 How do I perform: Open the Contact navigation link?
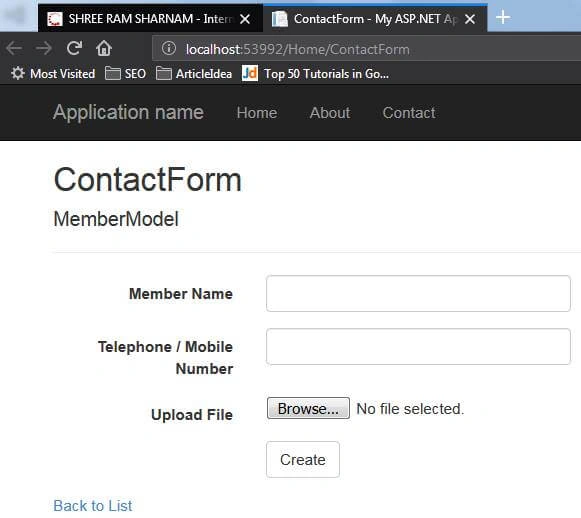point(409,113)
